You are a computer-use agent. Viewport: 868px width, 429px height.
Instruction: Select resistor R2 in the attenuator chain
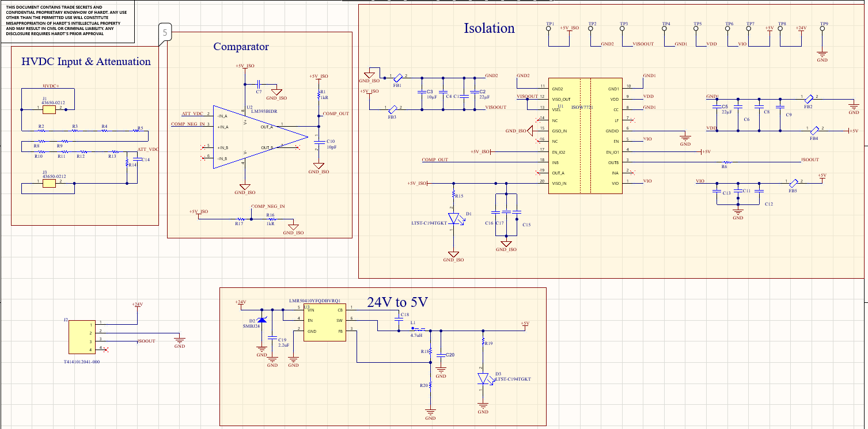pos(41,131)
